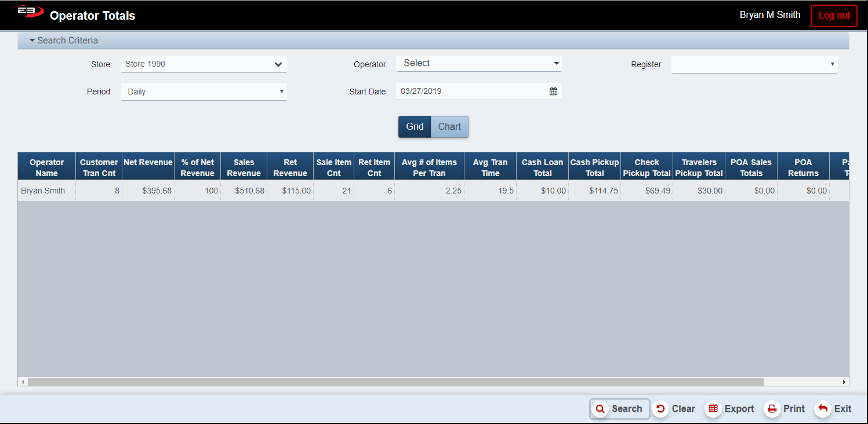The height and width of the screenshot is (424, 868).
Task: Click the Print printer icon
Action: click(772, 409)
